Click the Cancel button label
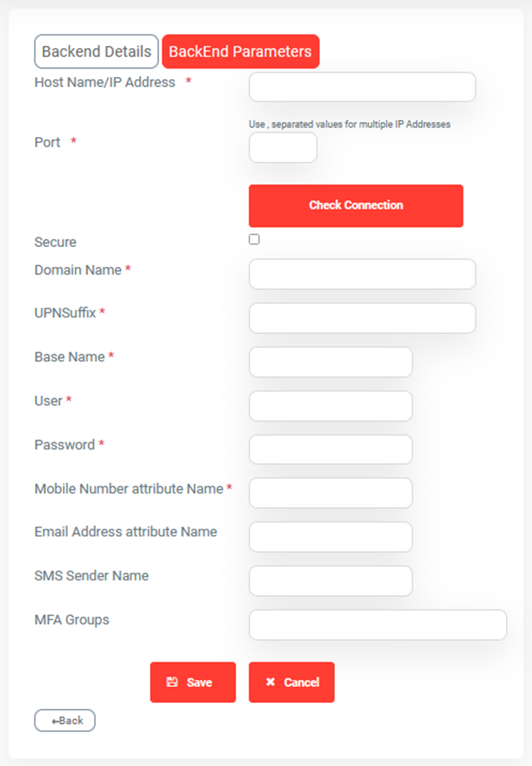Screen dimensions: 532x766 tap(301, 682)
